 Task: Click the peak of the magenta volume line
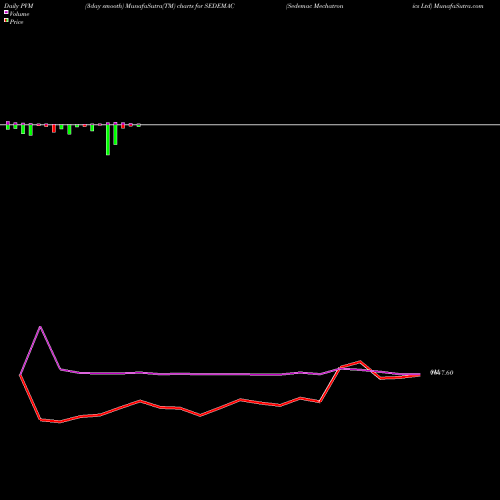pyautogui.click(x=40, y=327)
